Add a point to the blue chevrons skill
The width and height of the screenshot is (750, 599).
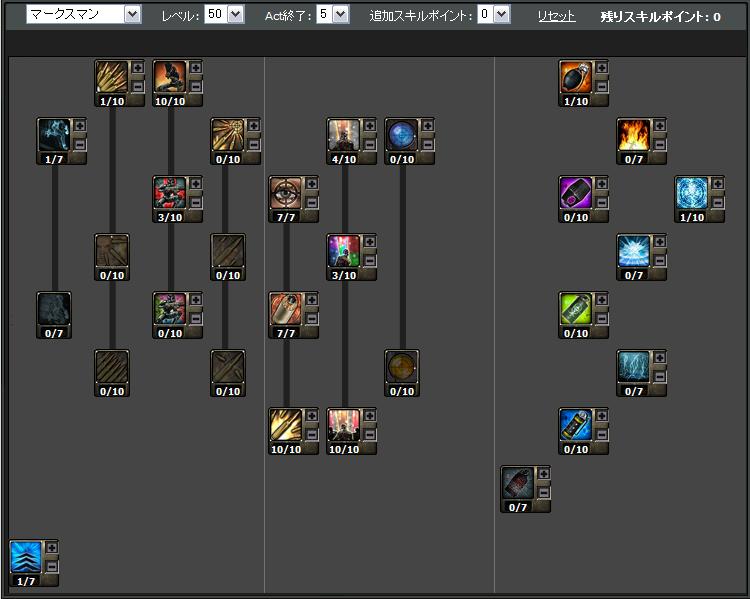(x=52, y=548)
